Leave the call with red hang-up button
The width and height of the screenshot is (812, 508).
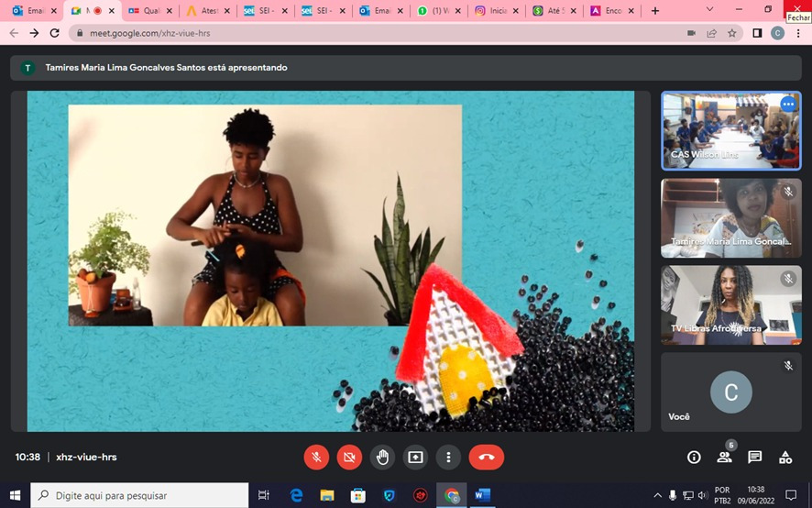coord(487,458)
